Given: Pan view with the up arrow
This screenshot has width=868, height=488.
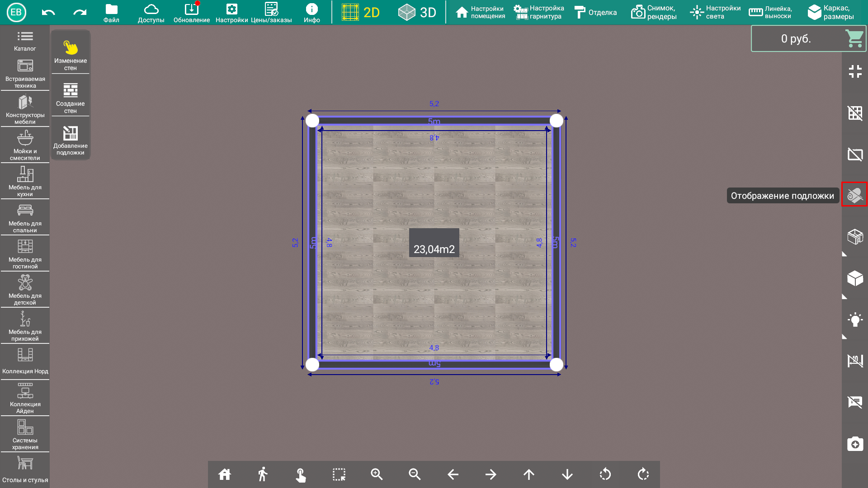Looking at the screenshot, I should click(529, 474).
